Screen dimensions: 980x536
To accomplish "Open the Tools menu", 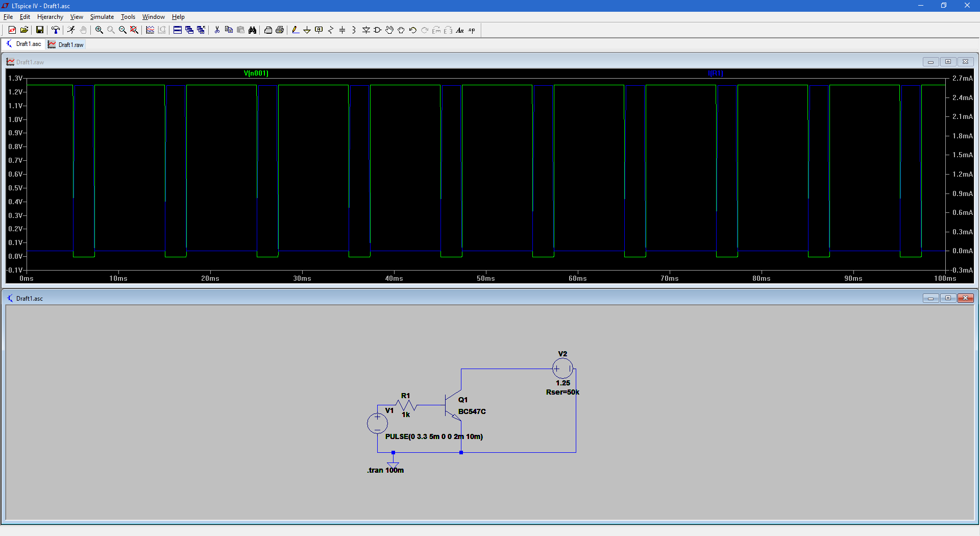I will (x=128, y=17).
